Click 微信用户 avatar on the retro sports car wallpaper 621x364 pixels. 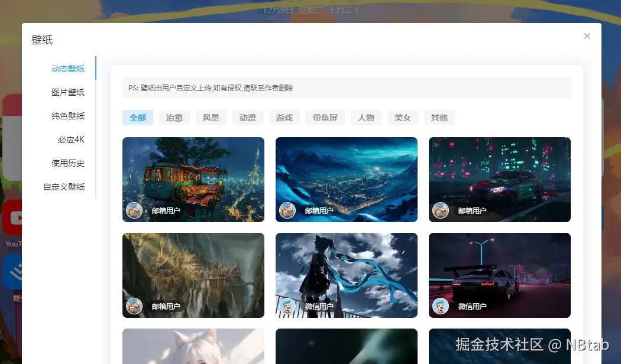pos(441,305)
